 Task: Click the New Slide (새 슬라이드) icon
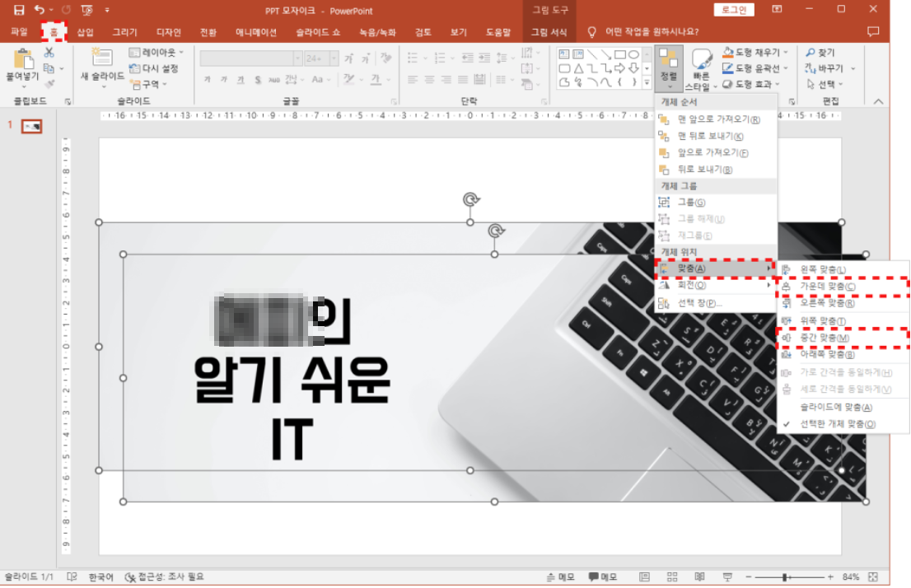(x=102, y=61)
